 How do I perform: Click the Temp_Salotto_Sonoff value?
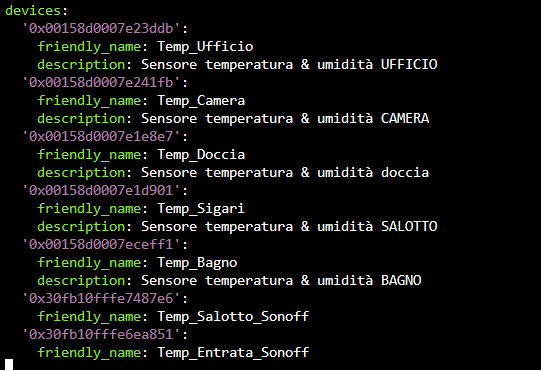pyautogui.click(x=233, y=317)
